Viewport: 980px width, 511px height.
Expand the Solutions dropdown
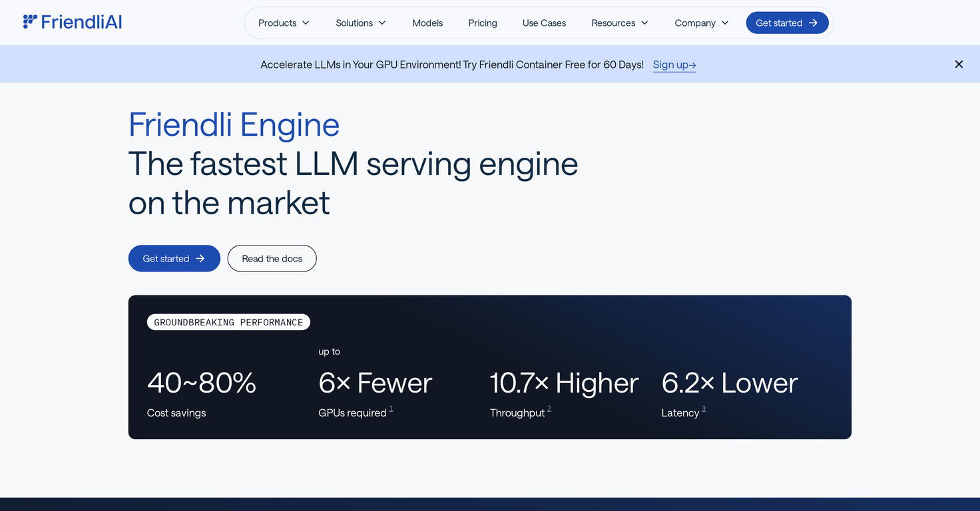[x=360, y=23]
